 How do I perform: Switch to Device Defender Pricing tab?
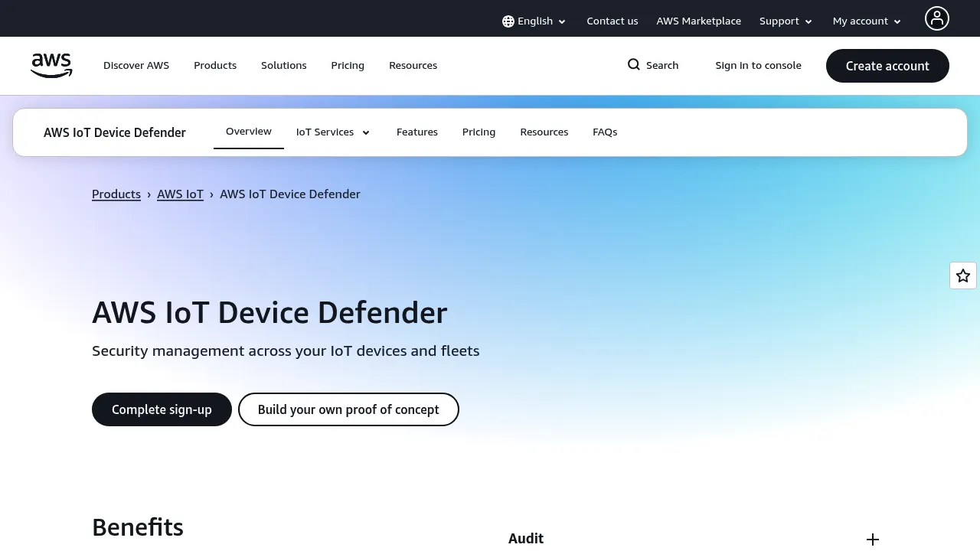tap(479, 132)
